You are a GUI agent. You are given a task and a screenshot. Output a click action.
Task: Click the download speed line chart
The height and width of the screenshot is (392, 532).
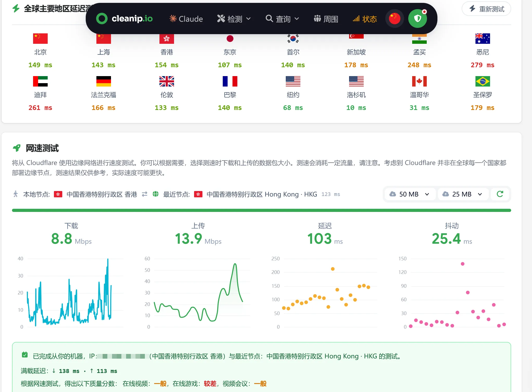pyautogui.click(x=70, y=292)
